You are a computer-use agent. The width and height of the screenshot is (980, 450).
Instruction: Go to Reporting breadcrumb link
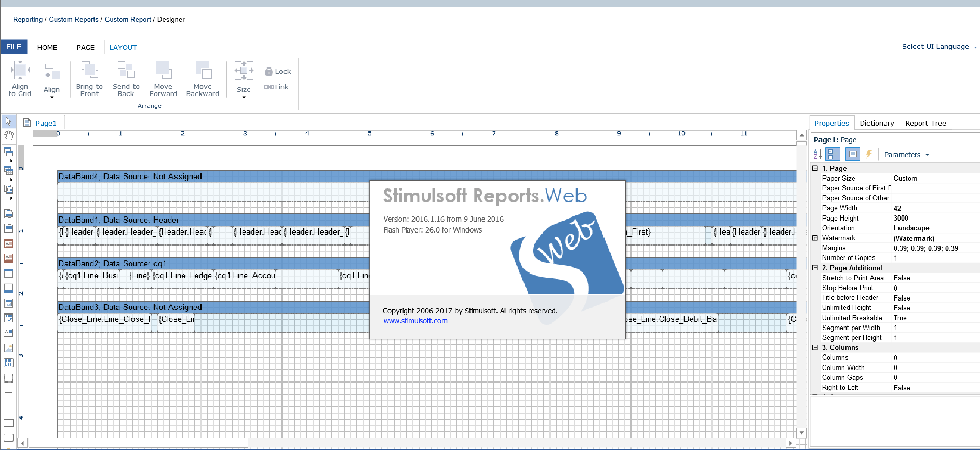click(28, 20)
